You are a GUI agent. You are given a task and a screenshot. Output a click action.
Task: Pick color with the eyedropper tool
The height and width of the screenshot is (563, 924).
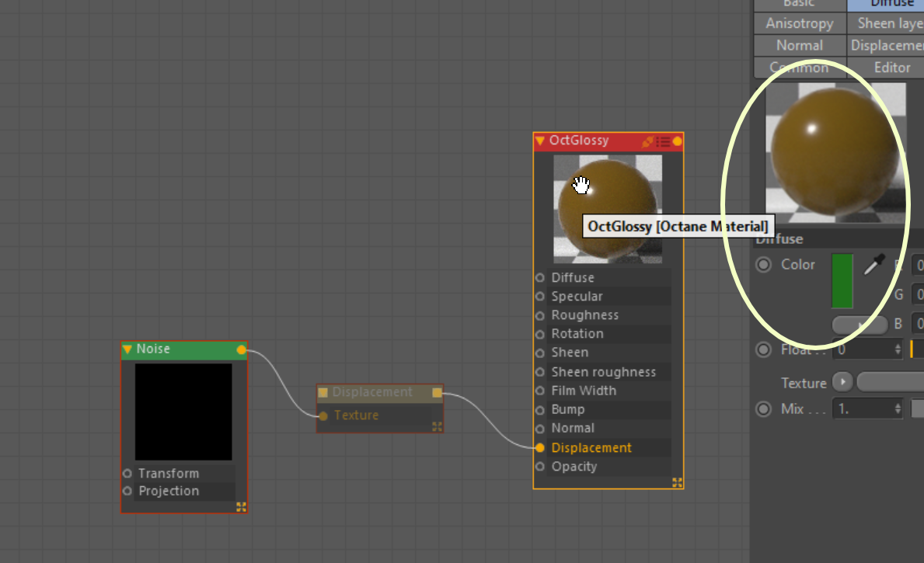click(874, 265)
